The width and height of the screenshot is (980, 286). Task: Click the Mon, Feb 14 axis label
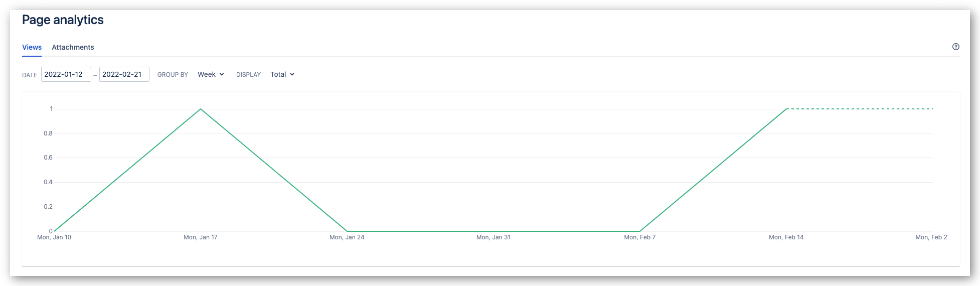(786, 237)
